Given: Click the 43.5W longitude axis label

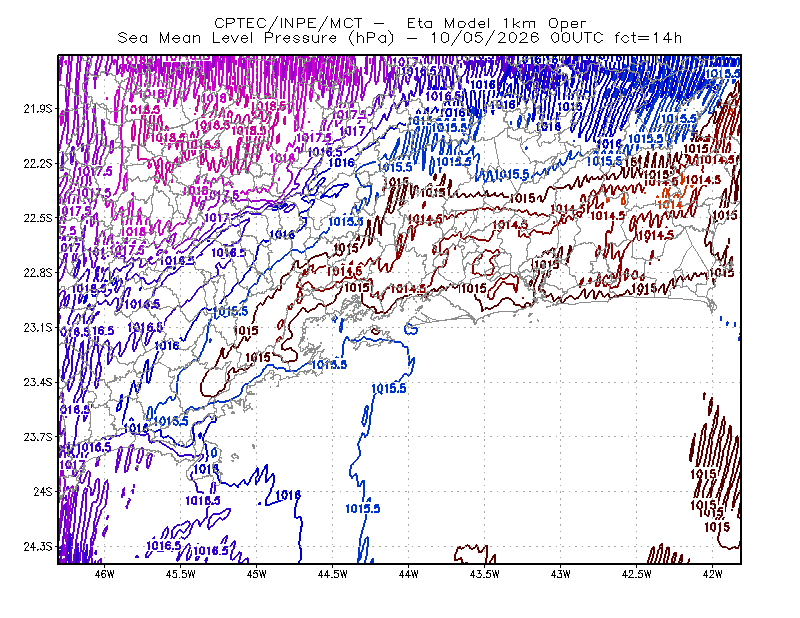Looking at the screenshot, I should click(x=485, y=574).
